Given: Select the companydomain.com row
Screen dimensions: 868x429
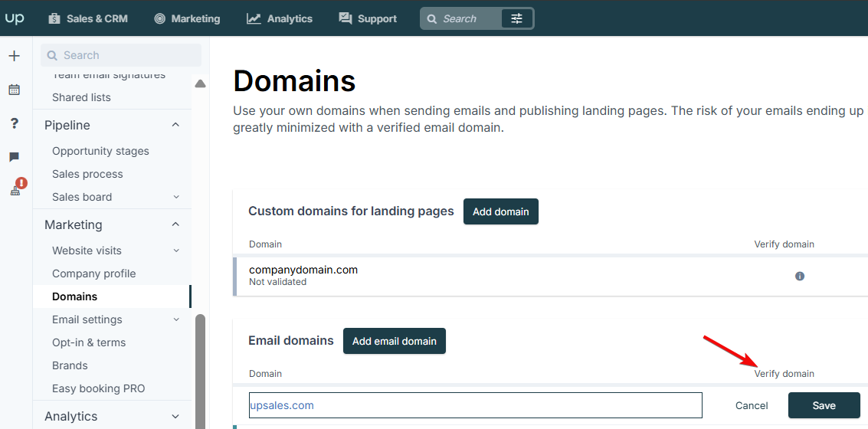Looking at the screenshot, I should pos(550,277).
